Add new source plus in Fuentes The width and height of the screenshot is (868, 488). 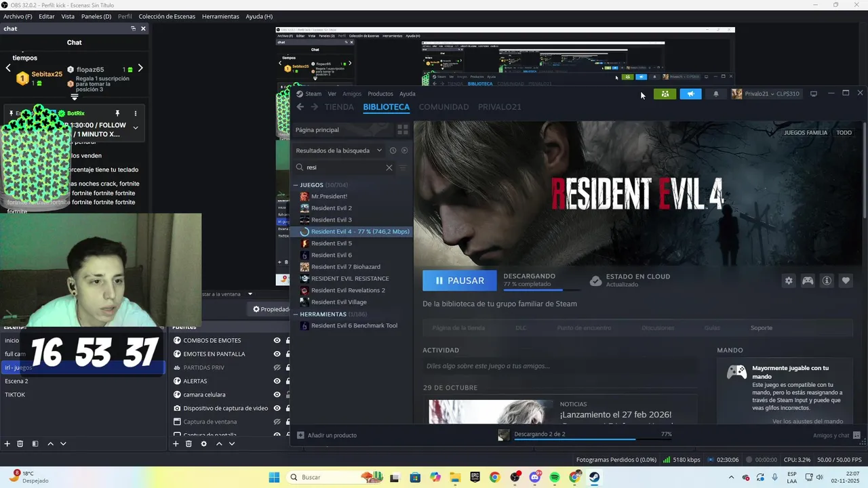[x=176, y=444]
